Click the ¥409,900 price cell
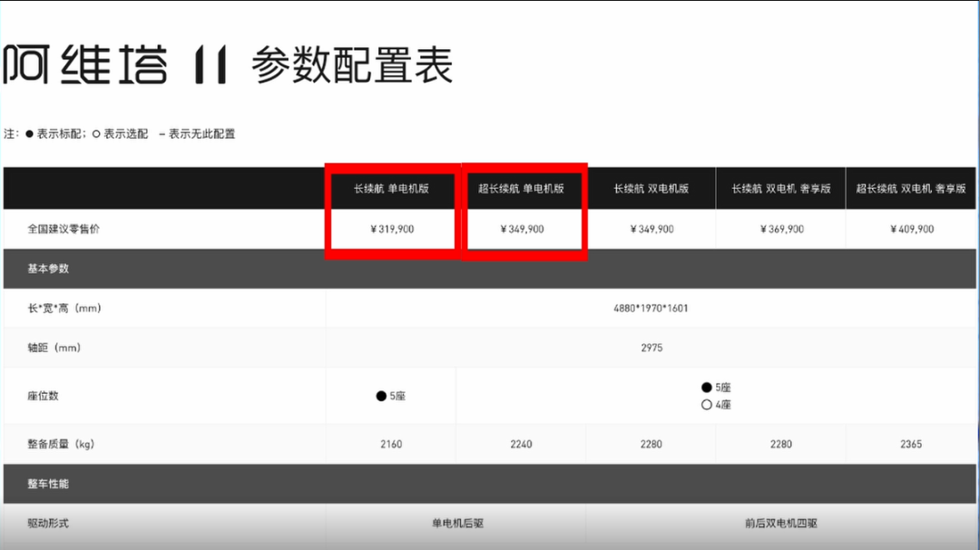Image resolution: width=980 pixels, height=550 pixels. point(912,229)
